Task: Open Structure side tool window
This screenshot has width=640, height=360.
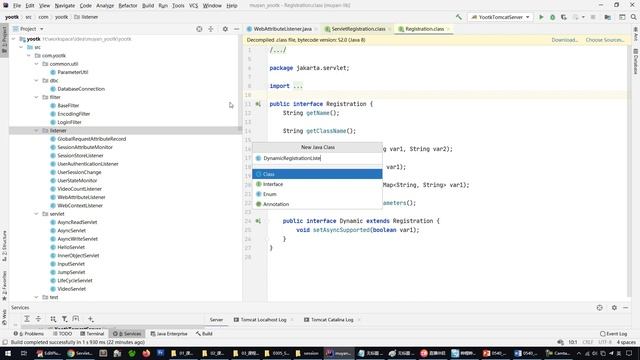Action: point(4,246)
